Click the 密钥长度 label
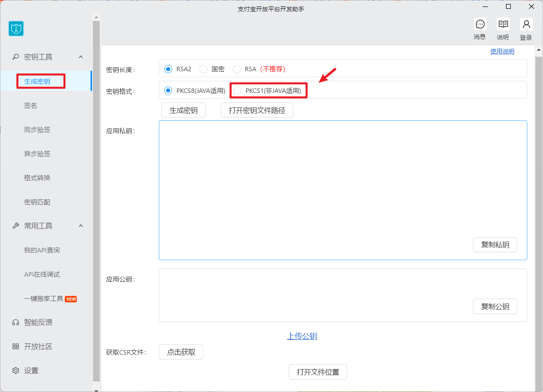This screenshot has height=392, width=543. click(121, 70)
